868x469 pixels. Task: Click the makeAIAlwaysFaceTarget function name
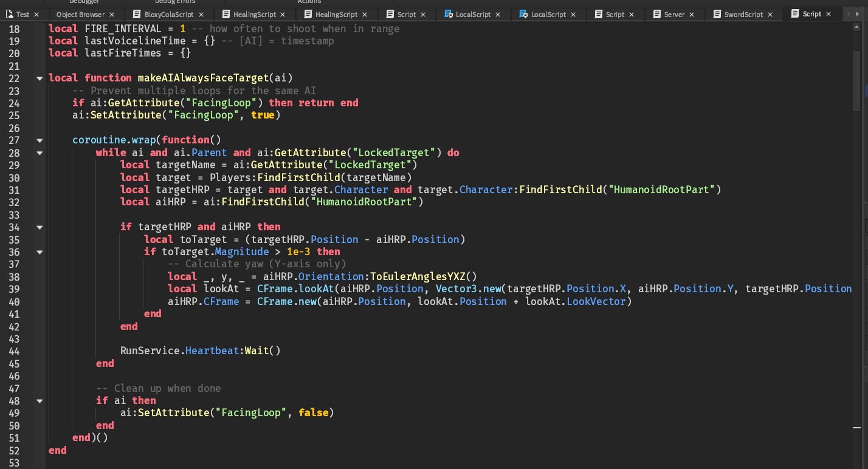203,78
